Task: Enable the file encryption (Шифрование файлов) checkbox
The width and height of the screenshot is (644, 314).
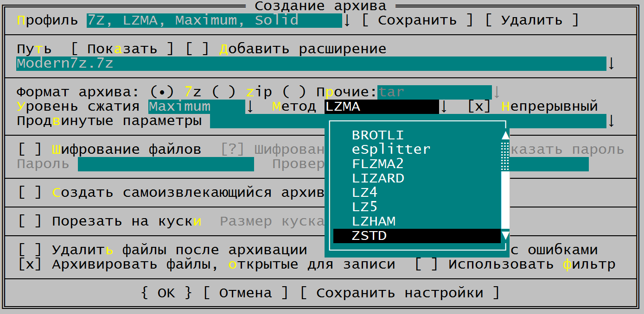Action: pyautogui.click(x=30, y=149)
